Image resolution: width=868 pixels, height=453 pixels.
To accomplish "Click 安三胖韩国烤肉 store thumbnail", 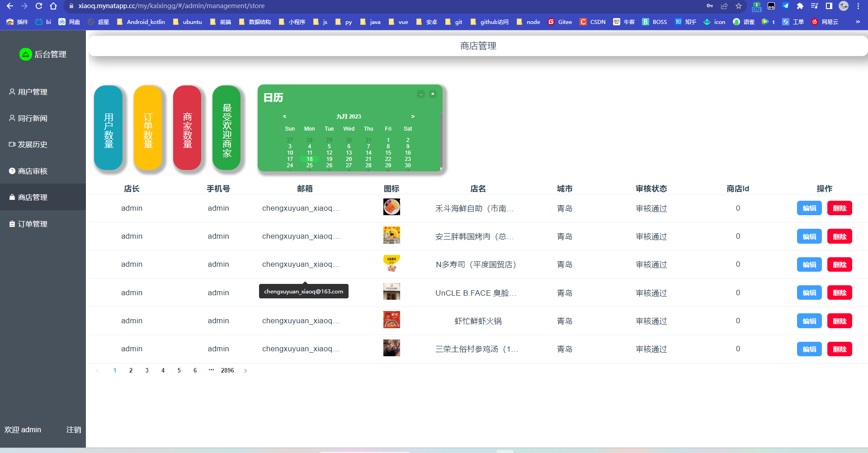I will 392,235.
